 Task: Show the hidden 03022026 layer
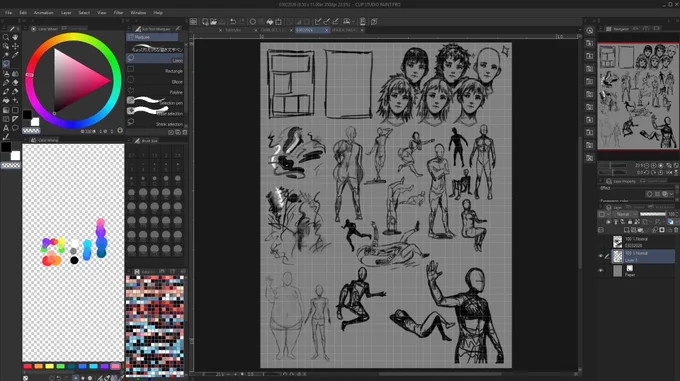point(601,242)
